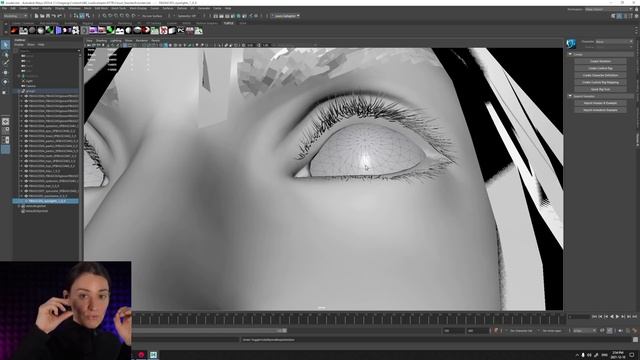Switch to single perspective panel layout

tap(5, 121)
